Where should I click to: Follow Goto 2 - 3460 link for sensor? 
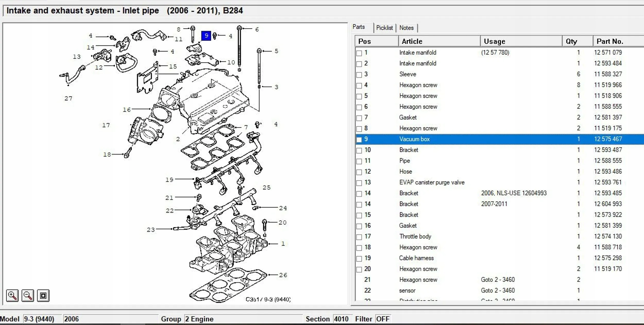pyautogui.click(x=498, y=290)
